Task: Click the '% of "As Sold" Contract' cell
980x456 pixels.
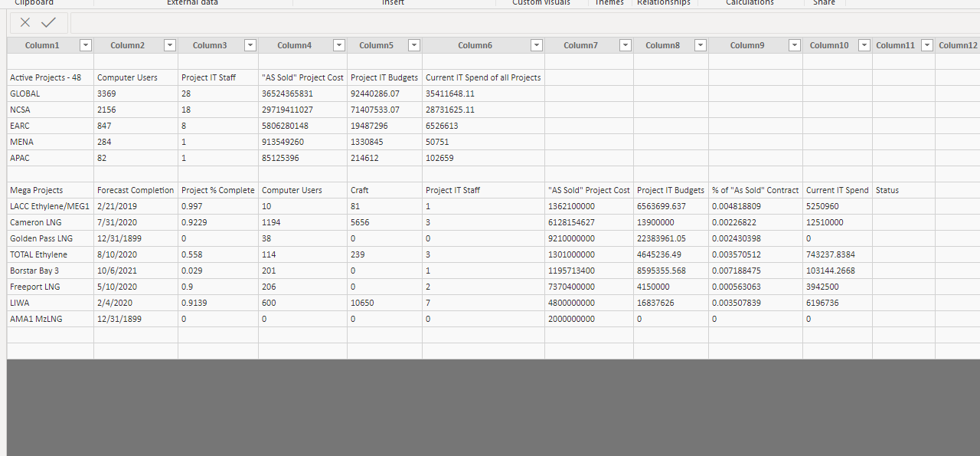Action: [x=756, y=190]
